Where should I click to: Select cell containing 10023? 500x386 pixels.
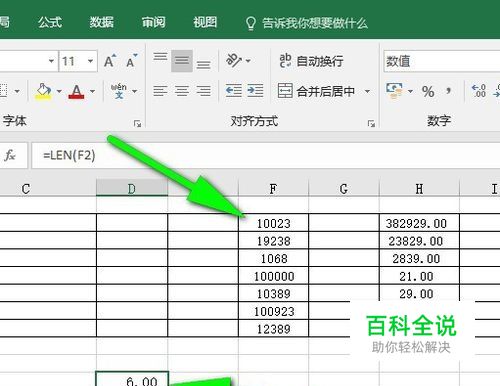pyautogui.click(x=273, y=223)
